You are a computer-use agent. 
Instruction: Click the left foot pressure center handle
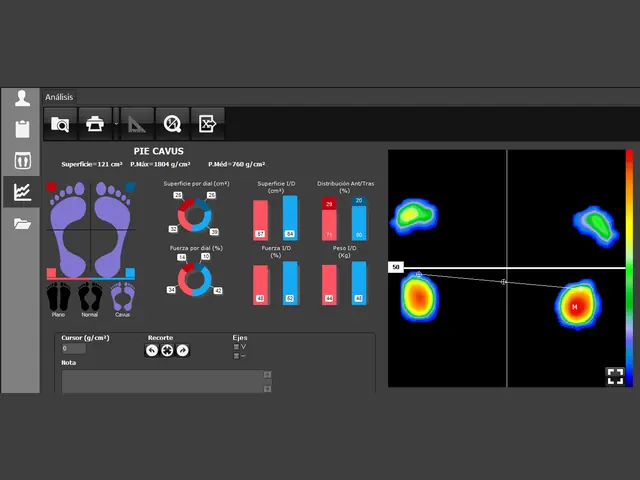pyautogui.click(x=419, y=274)
